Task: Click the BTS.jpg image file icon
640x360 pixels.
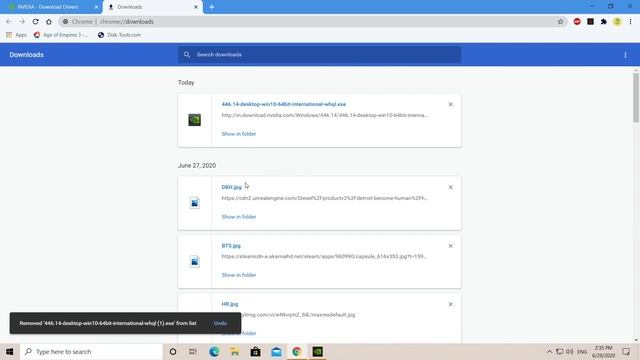Action: tap(195, 261)
